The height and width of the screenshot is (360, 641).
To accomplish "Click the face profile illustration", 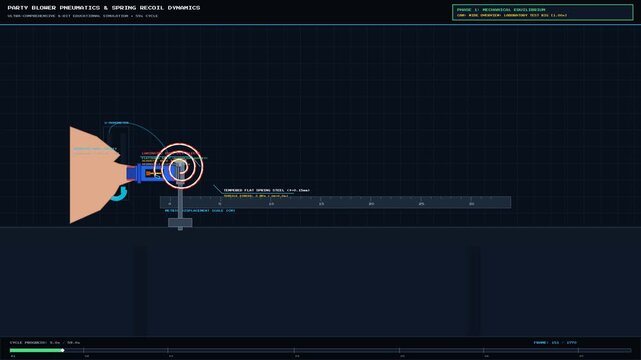I will pos(97,175).
